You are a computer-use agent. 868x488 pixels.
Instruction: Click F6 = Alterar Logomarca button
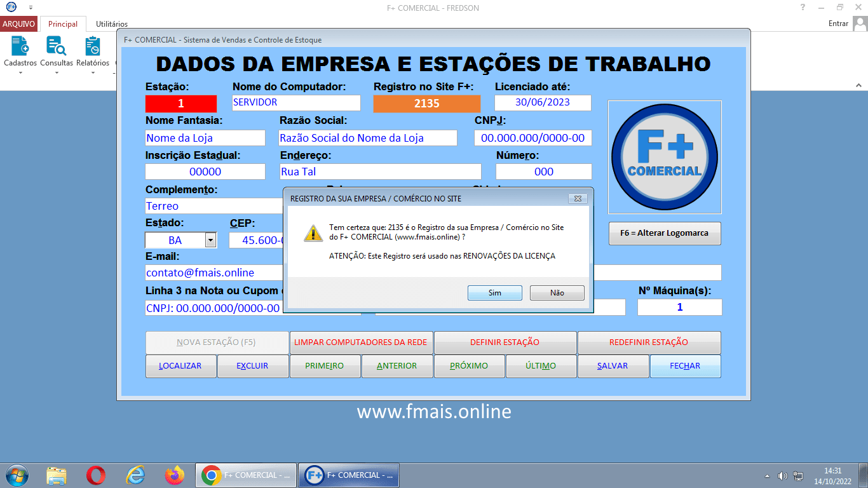coord(665,233)
